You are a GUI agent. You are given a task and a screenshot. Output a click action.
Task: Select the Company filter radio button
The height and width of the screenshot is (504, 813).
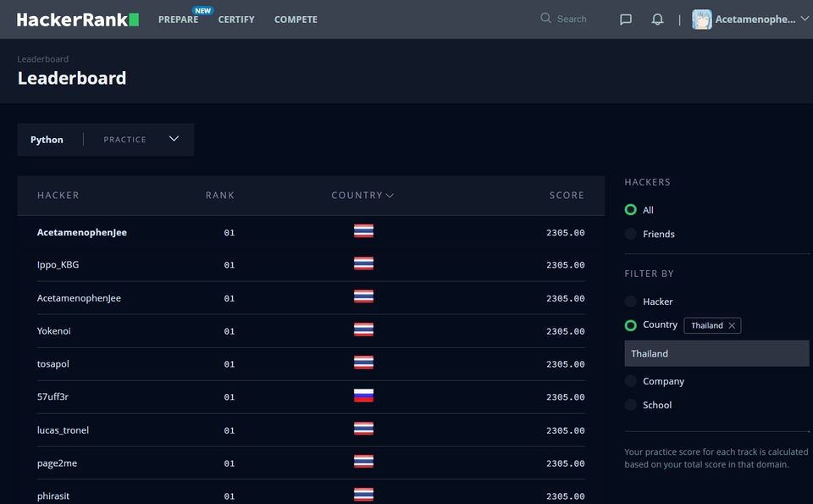point(630,381)
